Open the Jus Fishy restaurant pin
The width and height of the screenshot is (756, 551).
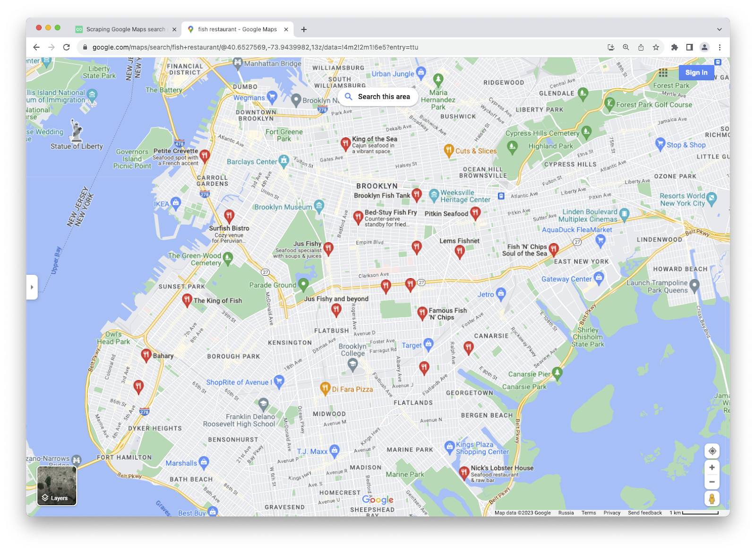coord(328,248)
